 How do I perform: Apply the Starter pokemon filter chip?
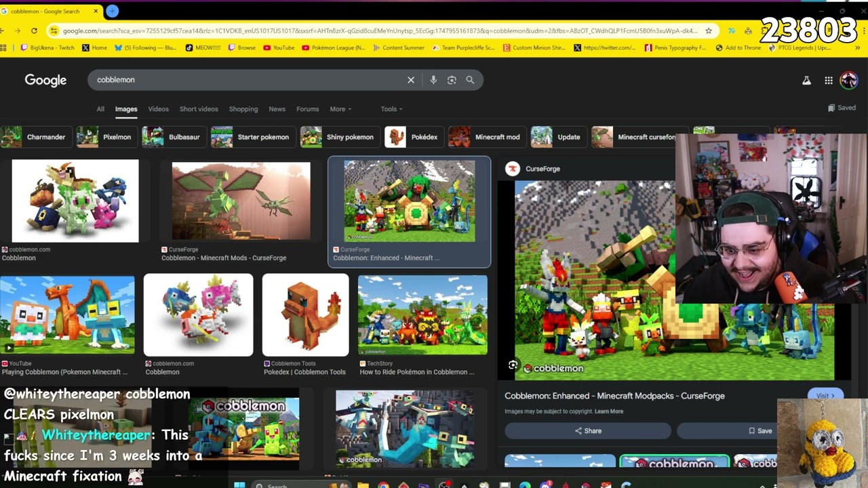tap(252, 137)
